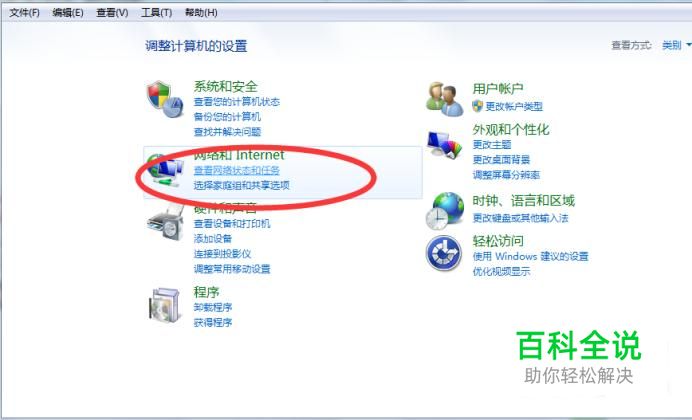Open the Hardware and Sound printer icon

(165, 223)
